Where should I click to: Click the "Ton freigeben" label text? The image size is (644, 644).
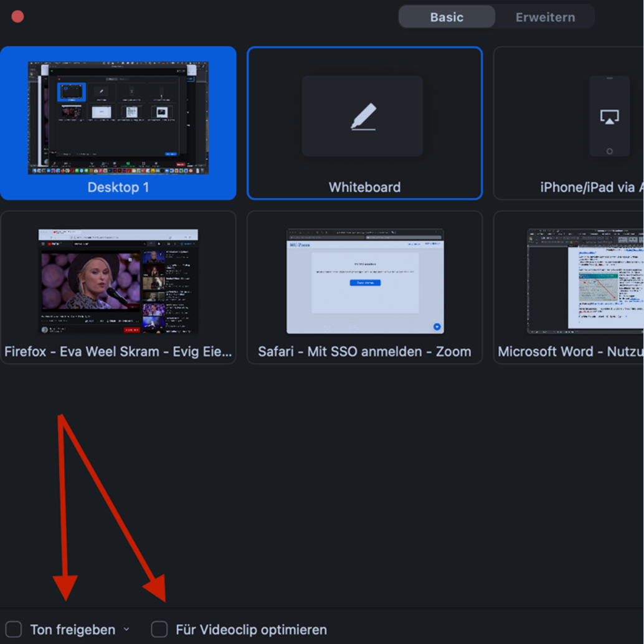point(73,630)
